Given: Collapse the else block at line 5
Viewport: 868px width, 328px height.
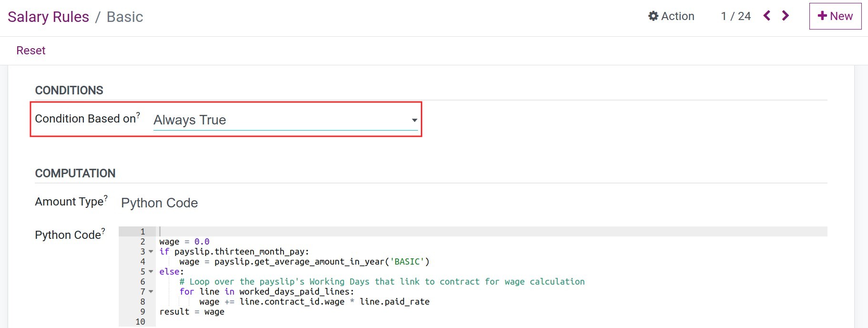Looking at the screenshot, I should pos(151,272).
